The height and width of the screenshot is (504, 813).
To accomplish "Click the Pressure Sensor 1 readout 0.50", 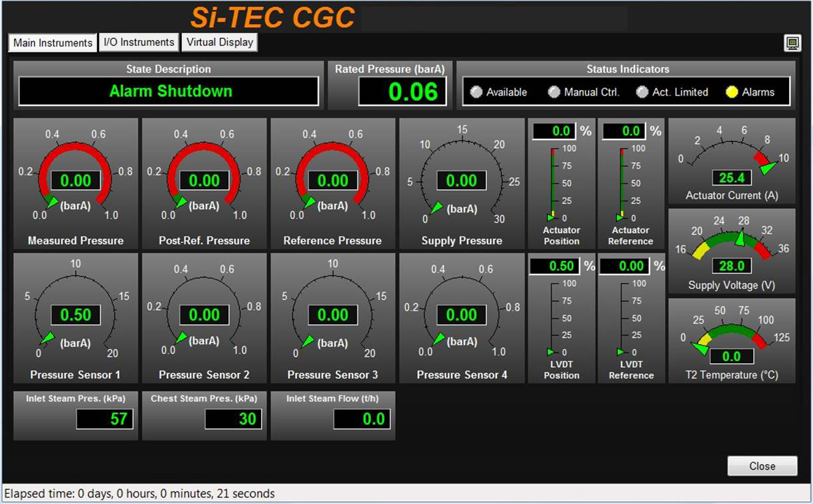I will coord(76,315).
